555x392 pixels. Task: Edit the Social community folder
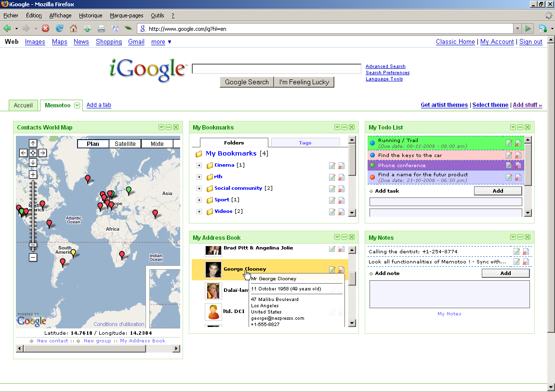point(332,189)
